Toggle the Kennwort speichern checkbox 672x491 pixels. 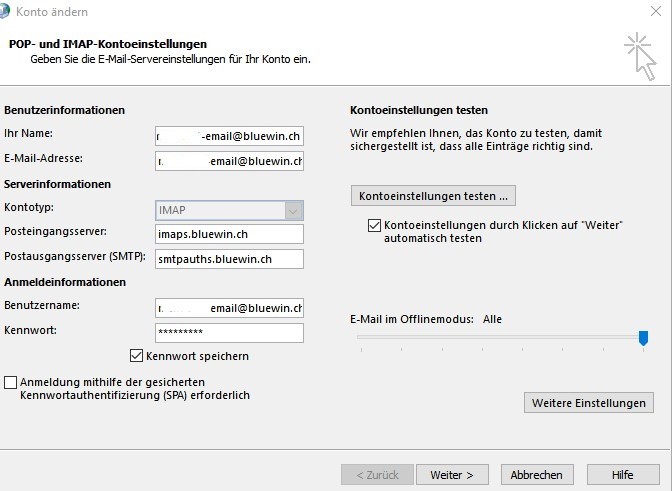click(x=137, y=356)
